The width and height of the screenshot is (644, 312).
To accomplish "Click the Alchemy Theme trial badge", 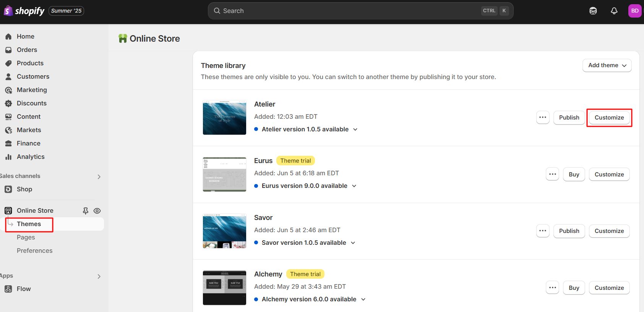I will click(305, 274).
